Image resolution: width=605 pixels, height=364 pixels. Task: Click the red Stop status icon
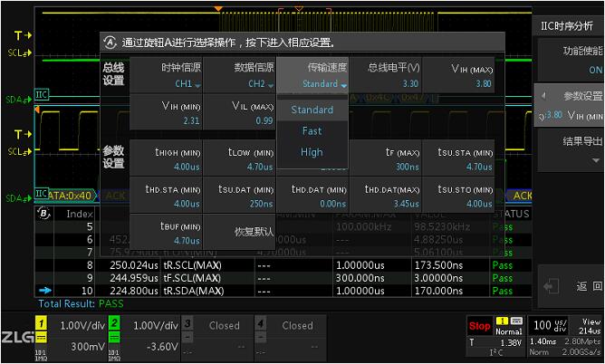tap(479, 325)
